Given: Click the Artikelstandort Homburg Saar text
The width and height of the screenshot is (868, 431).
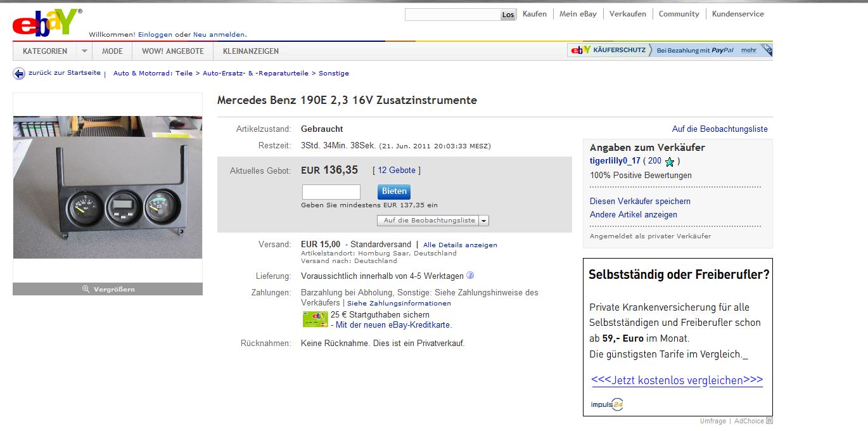Looking at the screenshot, I should pos(379,253).
